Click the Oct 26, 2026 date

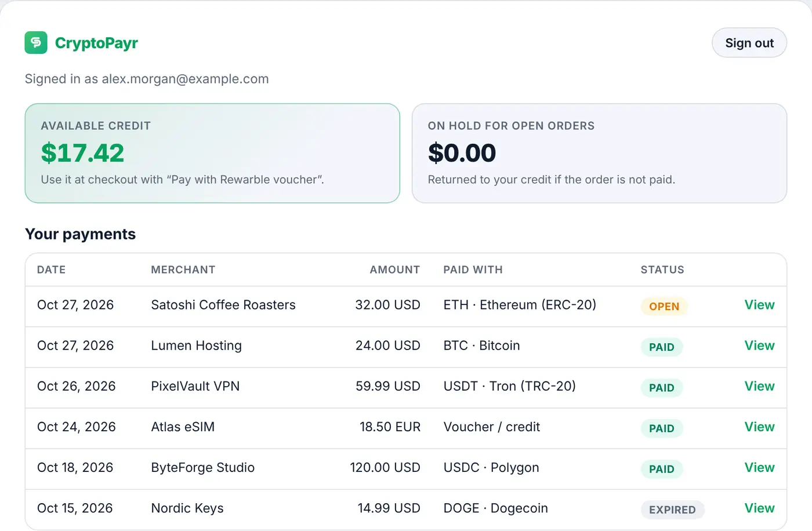pos(76,386)
